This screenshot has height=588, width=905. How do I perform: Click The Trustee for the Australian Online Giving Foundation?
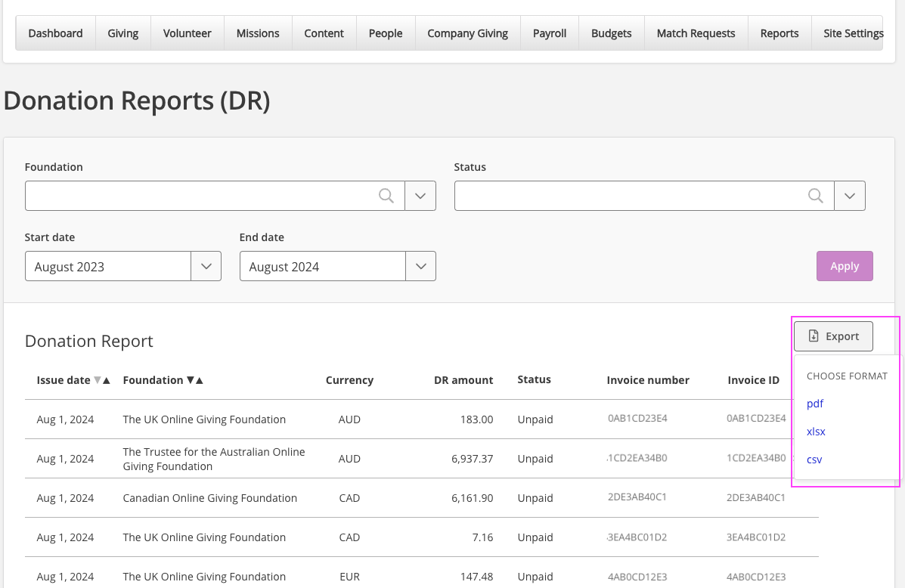coord(213,459)
